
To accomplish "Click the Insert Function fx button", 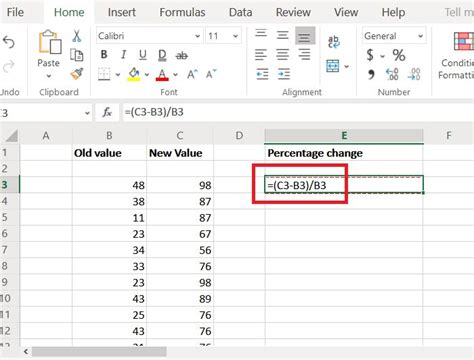I will click(107, 112).
